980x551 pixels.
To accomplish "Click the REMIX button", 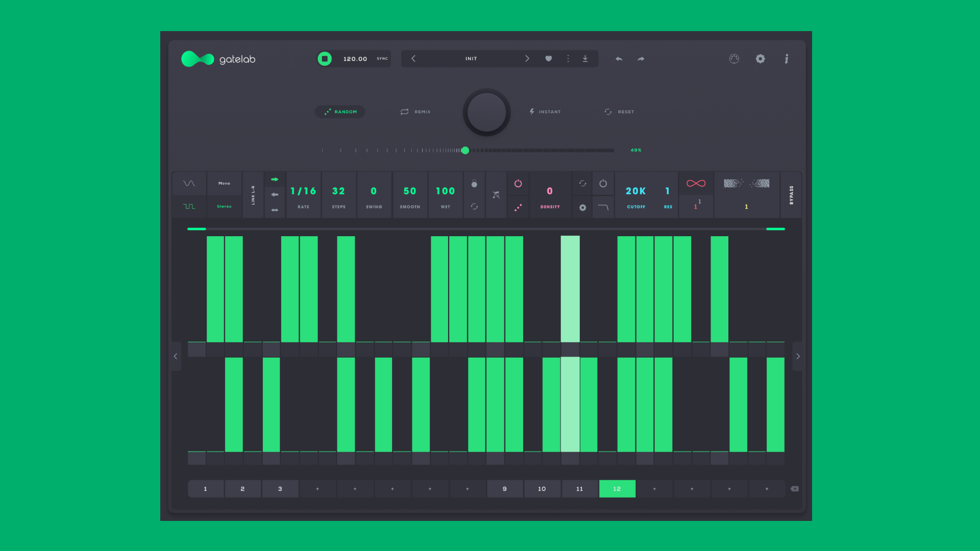I will pos(416,112).
